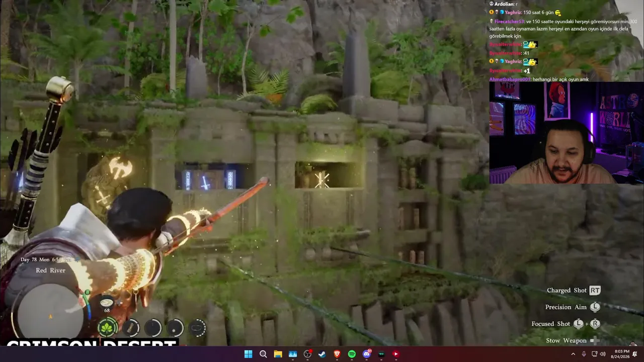Open the blue photo app in the taskbar
Viewport: 644px width, 362px height.
coord(293,354)
